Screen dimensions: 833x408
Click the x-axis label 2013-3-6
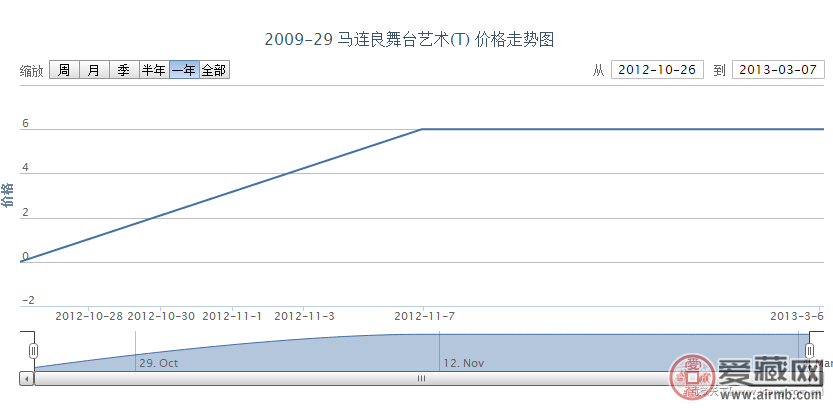coord(797,316)
